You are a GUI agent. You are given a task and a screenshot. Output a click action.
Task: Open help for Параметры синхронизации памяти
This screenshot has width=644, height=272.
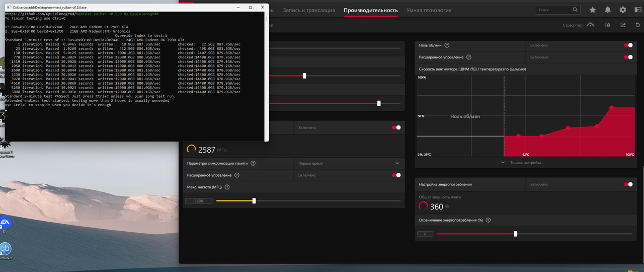pyautogui.click(x=253, y=163)
